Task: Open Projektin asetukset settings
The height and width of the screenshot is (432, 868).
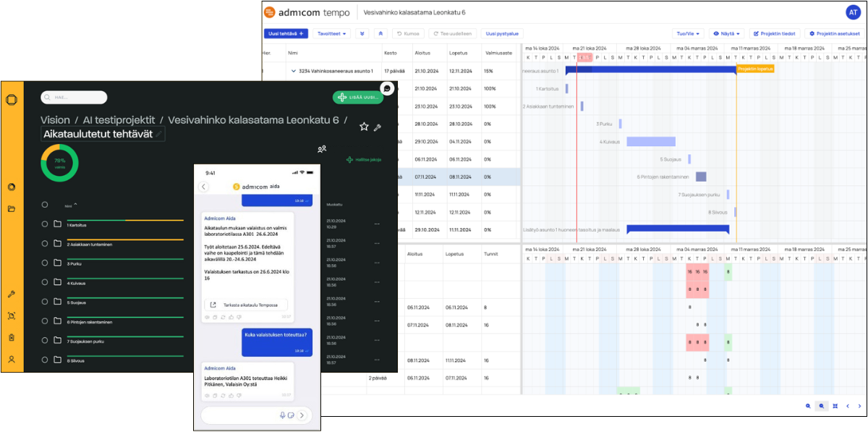Action: pyautogui.click(x=835, y=33)
